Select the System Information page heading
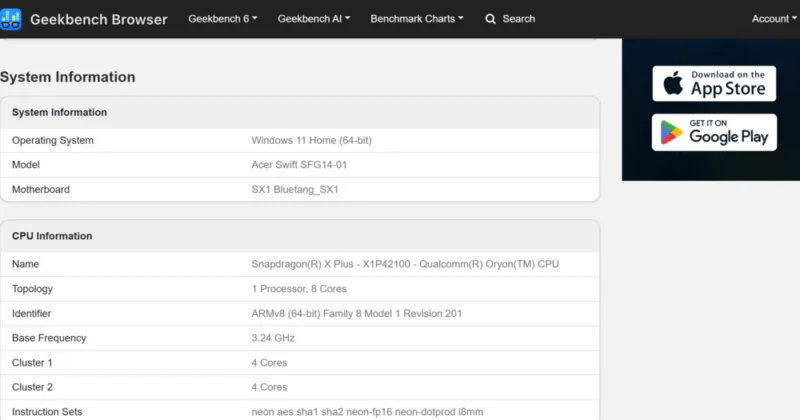This screenshot has height=420, width=800. [67, 77]
